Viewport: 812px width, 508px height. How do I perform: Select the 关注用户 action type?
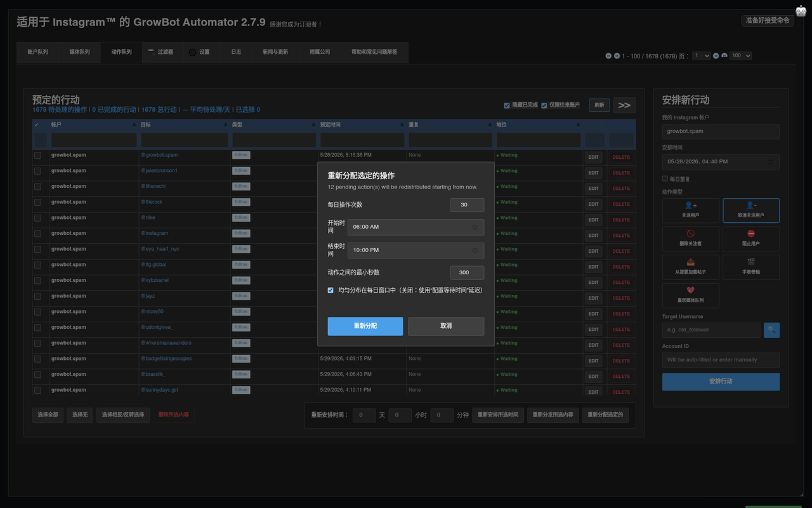point(691,211)
